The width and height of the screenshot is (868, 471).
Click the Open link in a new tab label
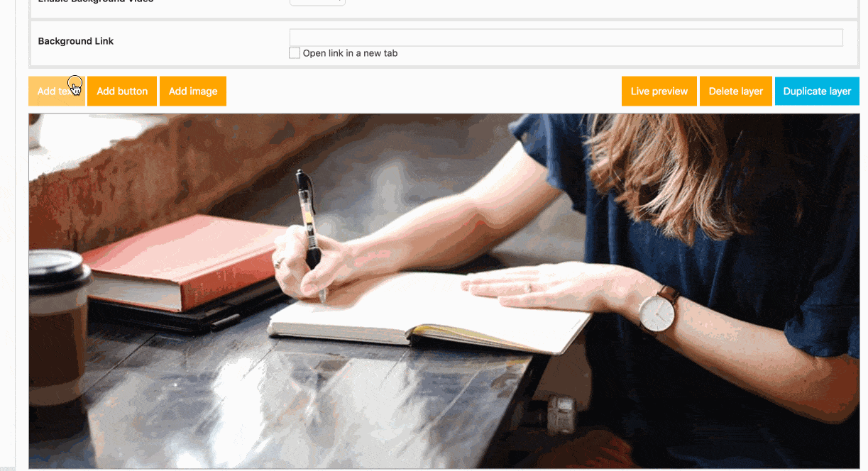350,53
